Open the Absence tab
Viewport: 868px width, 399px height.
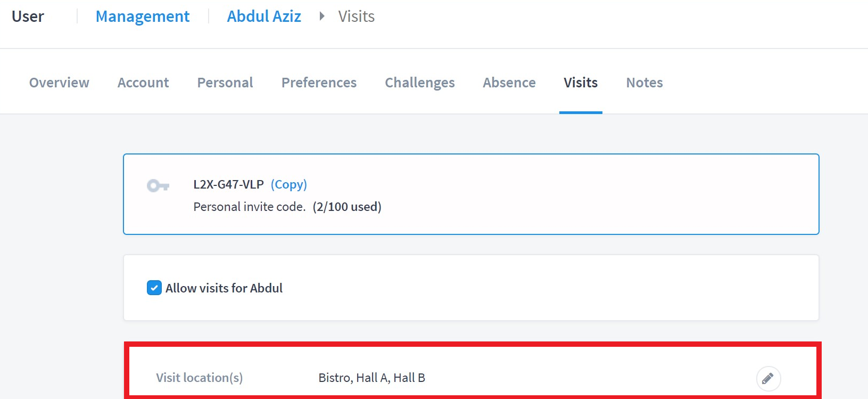click(509, 83)
